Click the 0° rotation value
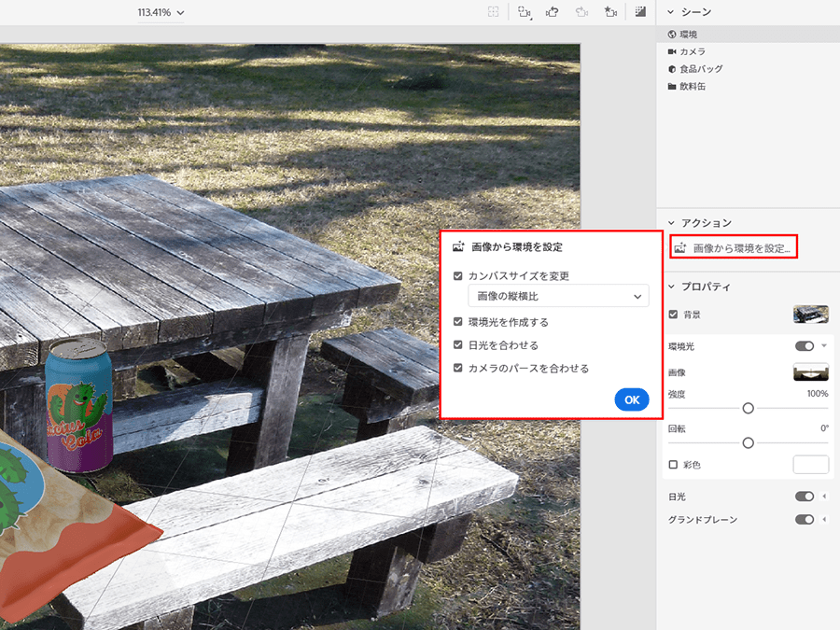Screen dimensions: 840x630 824,428
